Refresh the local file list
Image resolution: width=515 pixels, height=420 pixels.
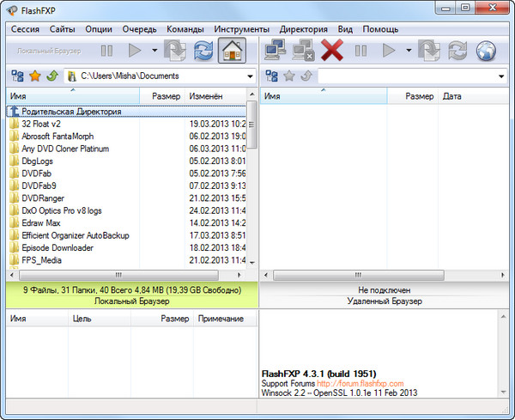tap(203, 51)
